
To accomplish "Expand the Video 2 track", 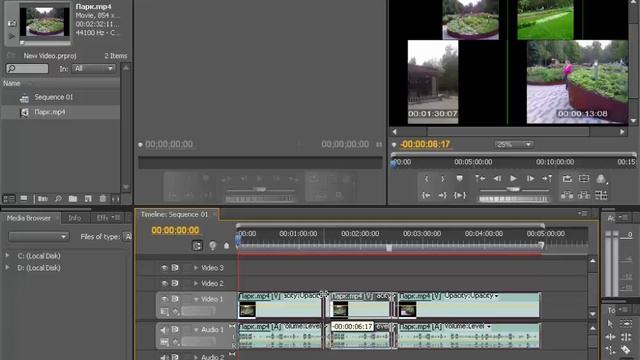I will (x=196, y=283).
